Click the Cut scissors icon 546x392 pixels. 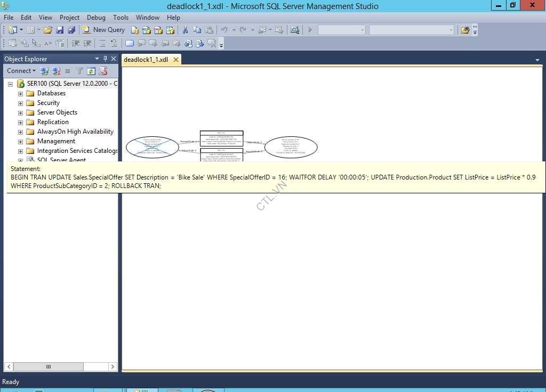(185, 30)
